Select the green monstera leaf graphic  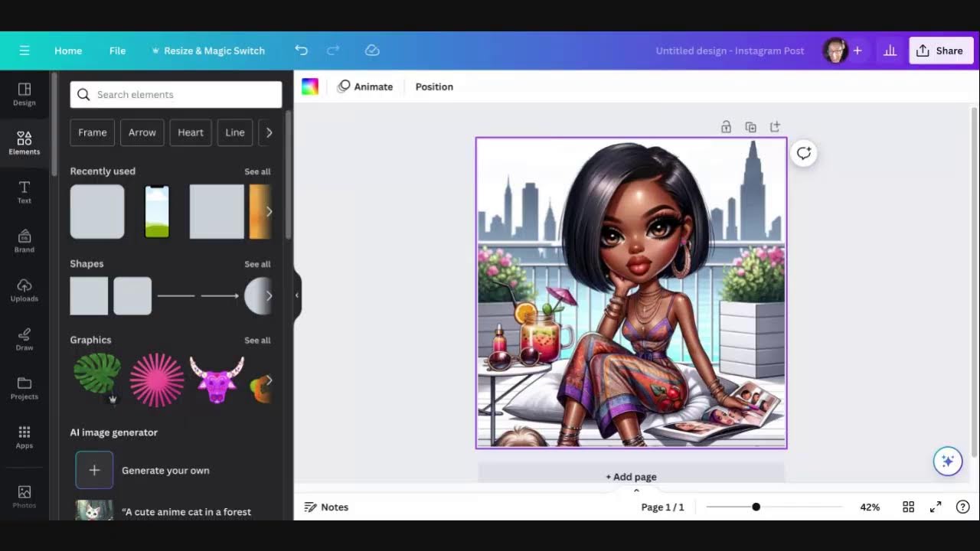click(x=97, y=377)
